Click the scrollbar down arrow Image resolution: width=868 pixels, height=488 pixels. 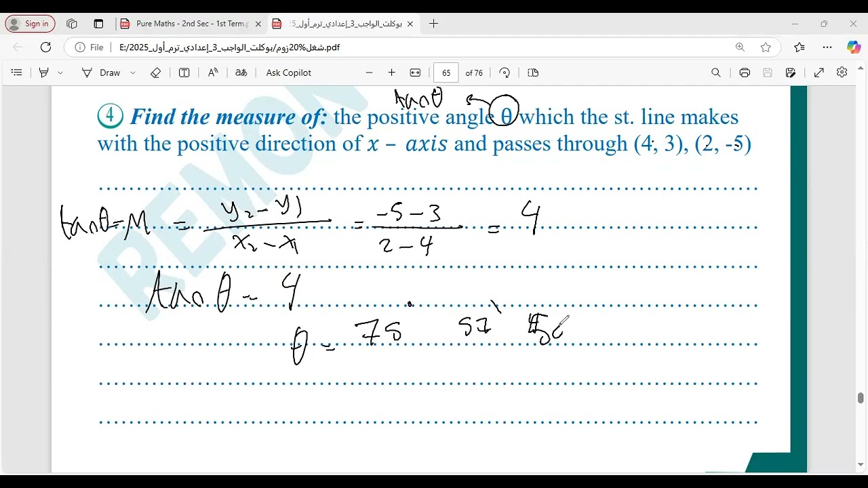click(861, 464)
